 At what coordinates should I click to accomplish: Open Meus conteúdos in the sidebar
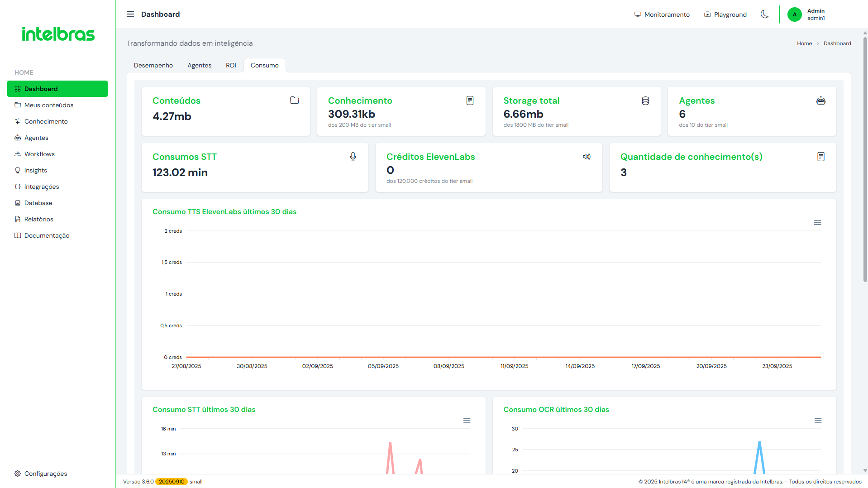(x=57, y=105)
